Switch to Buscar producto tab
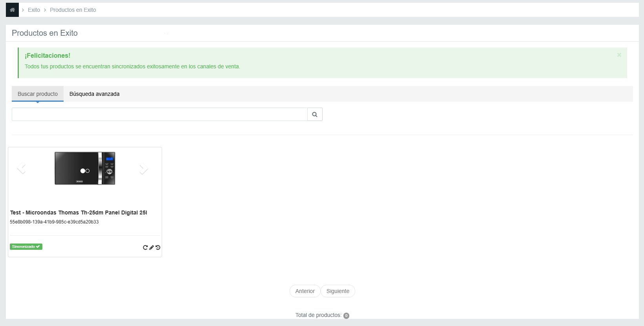This screenshot has width=644, height=326. (x=38, y=94)
